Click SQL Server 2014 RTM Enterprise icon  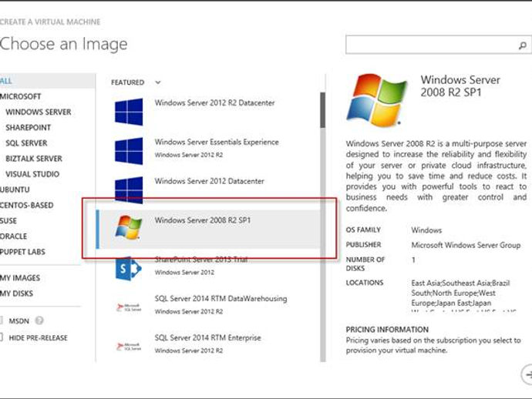coord(129,347)
